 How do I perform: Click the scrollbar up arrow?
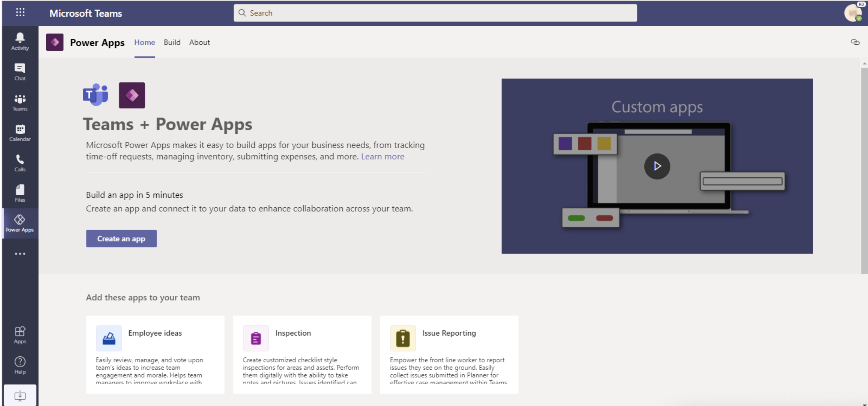(864, 63)
